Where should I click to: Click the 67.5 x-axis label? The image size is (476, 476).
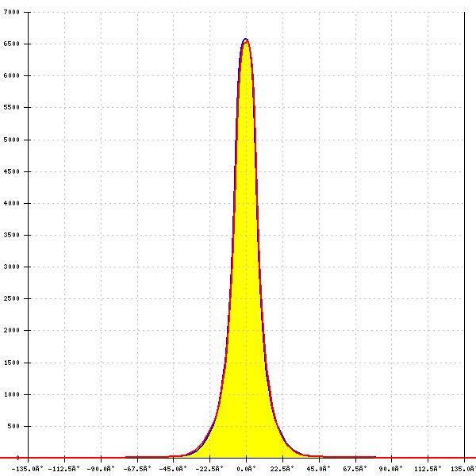pyautogui.click(x=355, y=469)
